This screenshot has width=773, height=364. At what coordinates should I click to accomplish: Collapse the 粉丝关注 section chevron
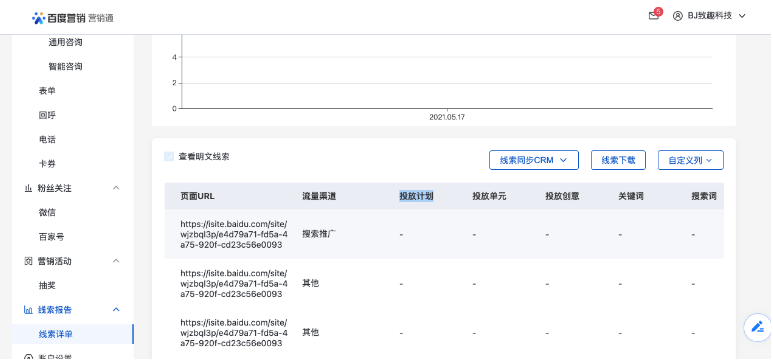pyautogui.click(x=116, y=188)
